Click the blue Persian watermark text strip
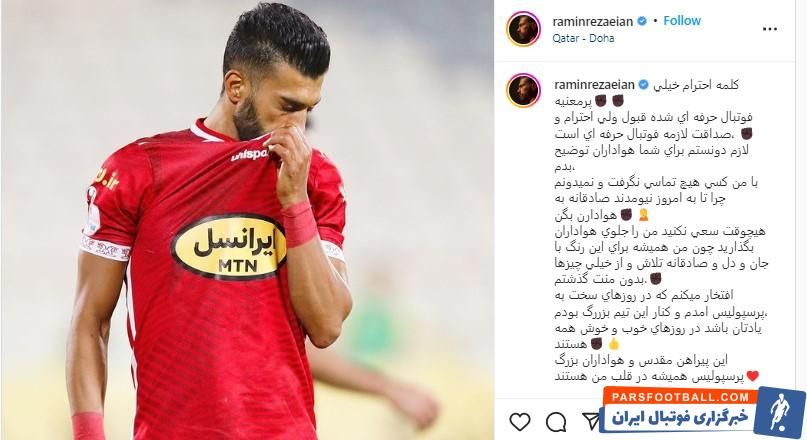807x440 pixels. [679, 418]
